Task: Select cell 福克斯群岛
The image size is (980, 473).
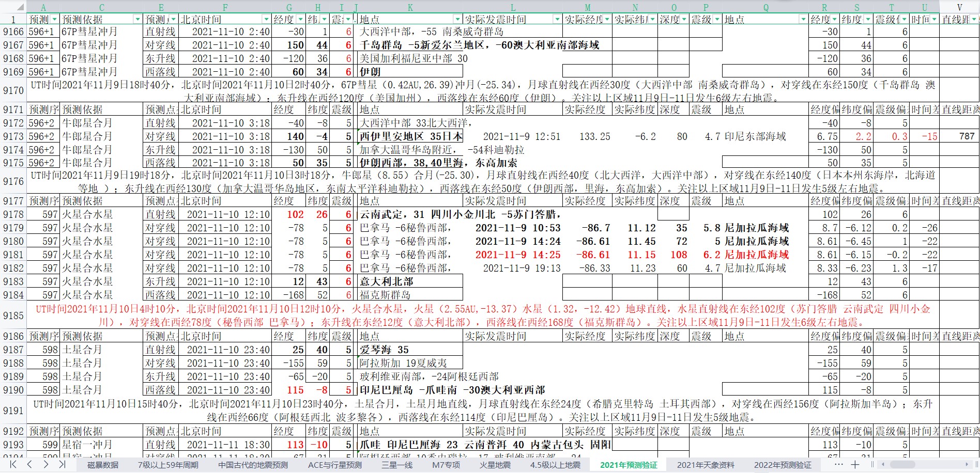Action: point(410,295)
